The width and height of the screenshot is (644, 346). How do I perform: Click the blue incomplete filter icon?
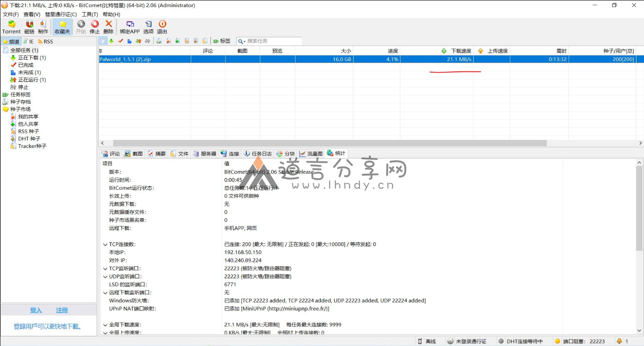(129, 41)
